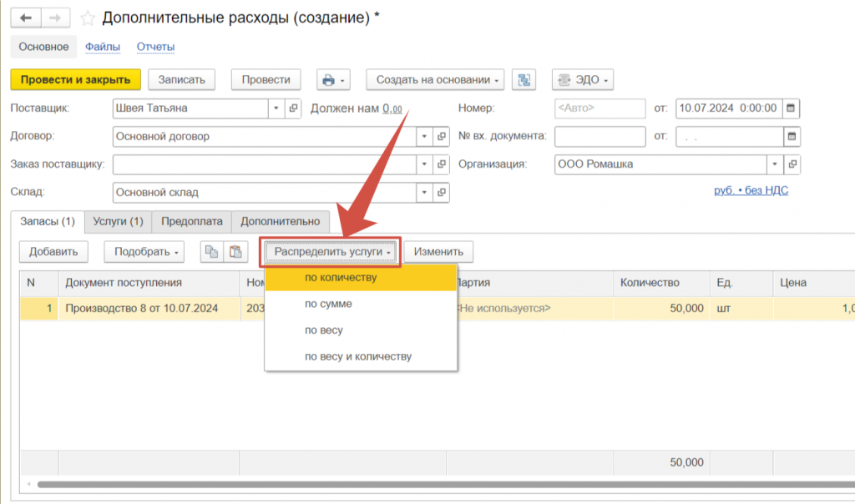Add document to favorites with star icon
The image size is (855, 504).
coord(87,18)
